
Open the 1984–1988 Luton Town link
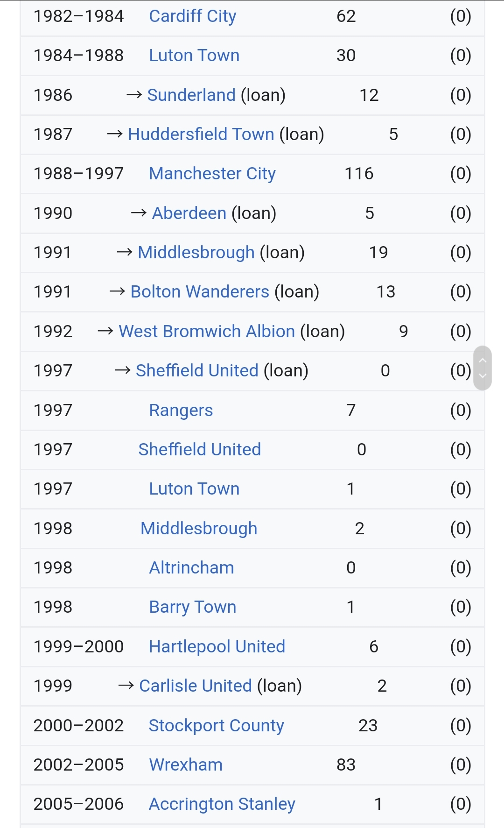pyautogui.click(x=194, y=56)
